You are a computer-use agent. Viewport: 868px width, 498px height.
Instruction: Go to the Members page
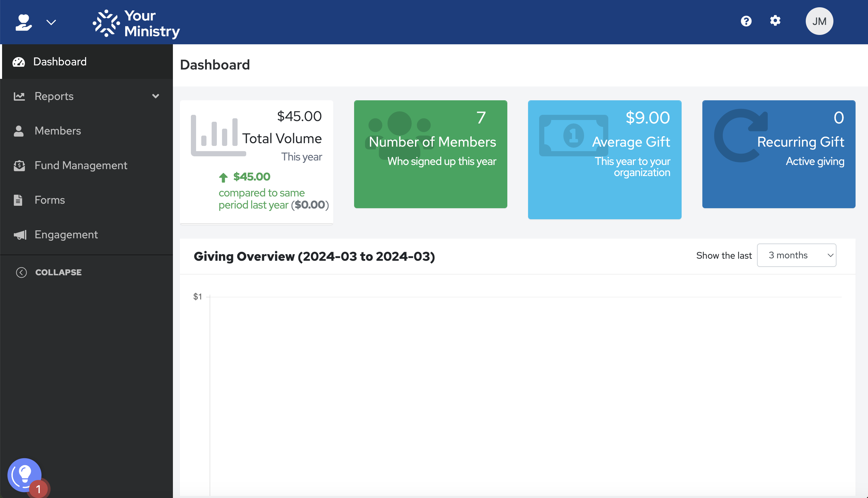click(57, 131)
